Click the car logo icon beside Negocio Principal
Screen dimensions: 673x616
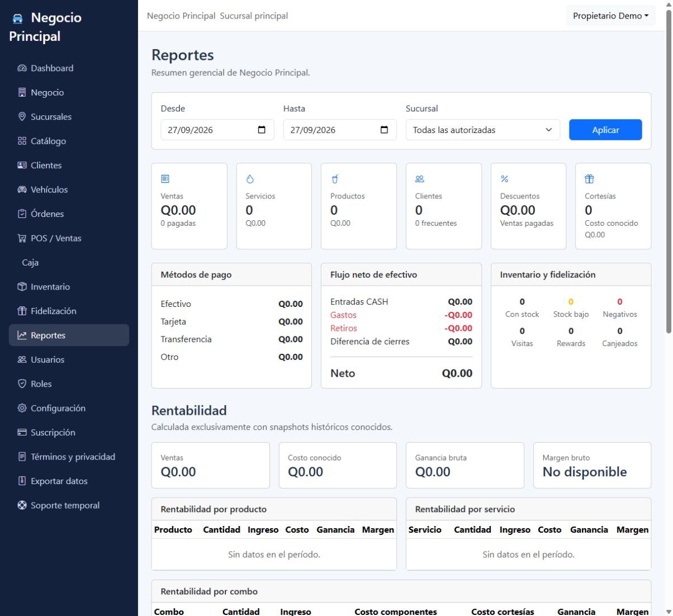click(x=18, y=18)
